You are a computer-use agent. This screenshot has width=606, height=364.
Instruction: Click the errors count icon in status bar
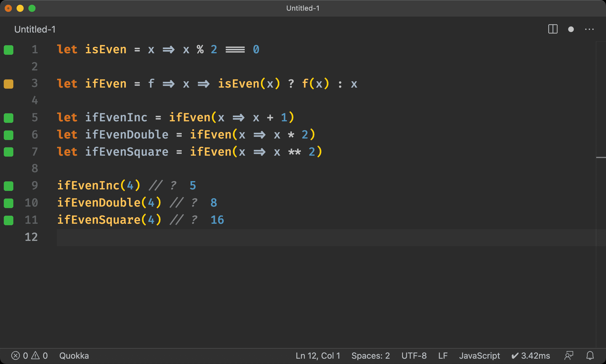16,355
